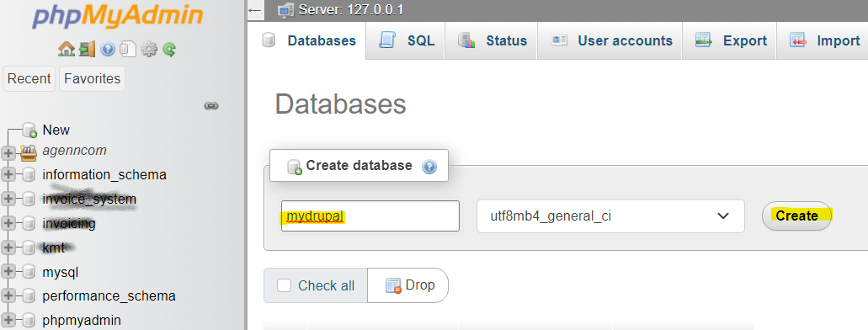Open the performance_schema database
Screen dimensions: 868x330
tap(109, 295)
